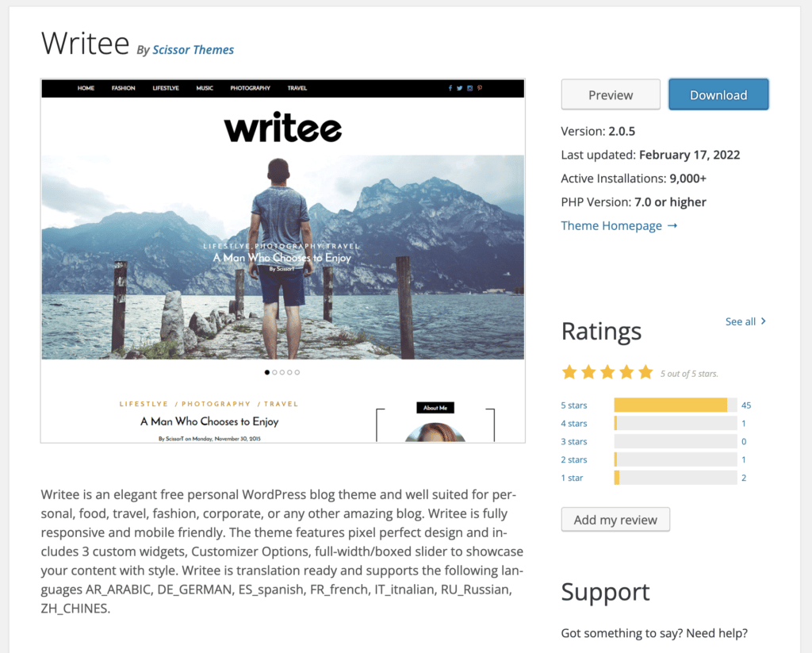Click the Version 2.0.5 text

click(598, 131)
